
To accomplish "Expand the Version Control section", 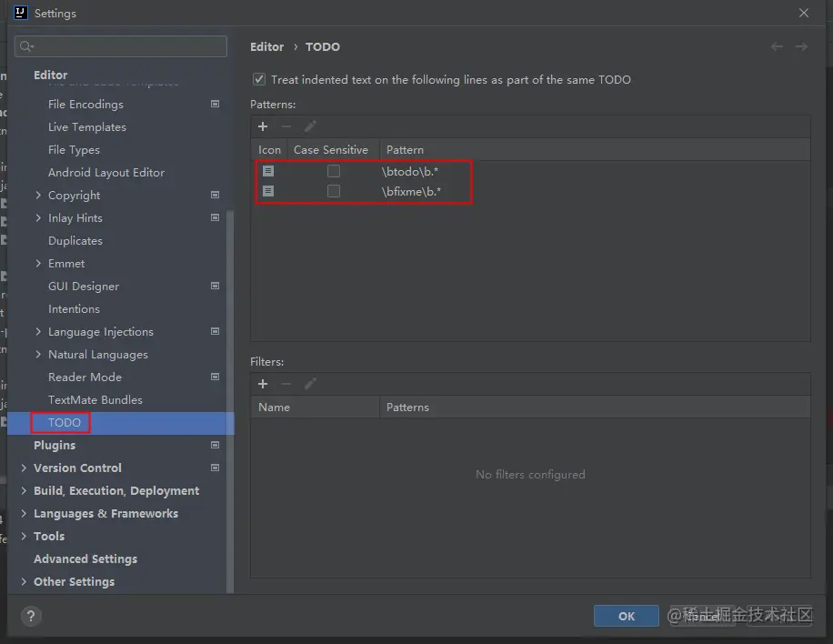I will [x=24, y=468].
